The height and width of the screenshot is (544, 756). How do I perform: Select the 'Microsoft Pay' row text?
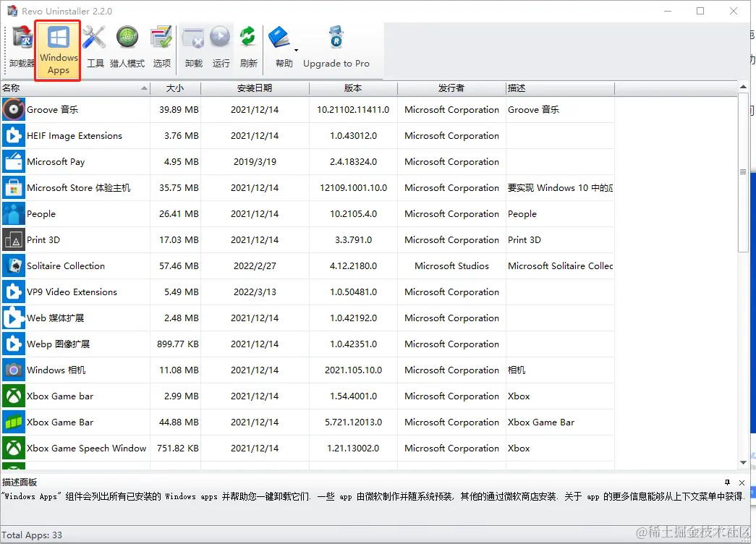(56, 161)
